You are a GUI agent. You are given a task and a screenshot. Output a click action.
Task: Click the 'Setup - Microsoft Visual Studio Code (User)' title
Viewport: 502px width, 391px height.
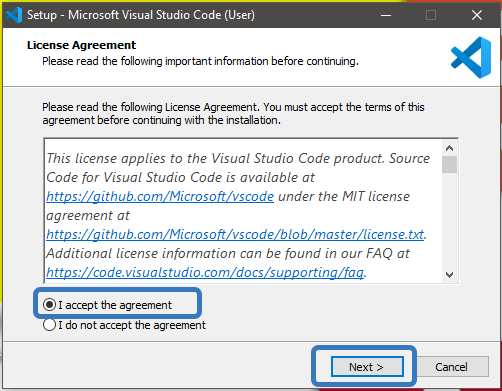[x=141, y=15]
